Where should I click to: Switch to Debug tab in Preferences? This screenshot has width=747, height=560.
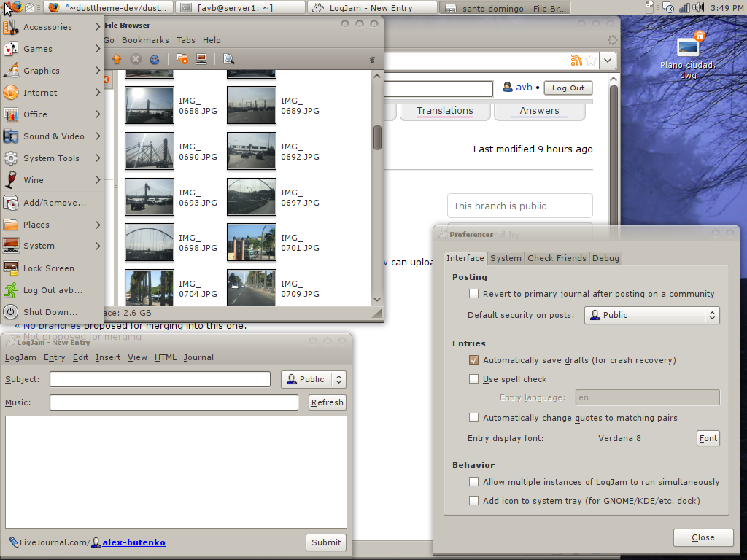605,258
